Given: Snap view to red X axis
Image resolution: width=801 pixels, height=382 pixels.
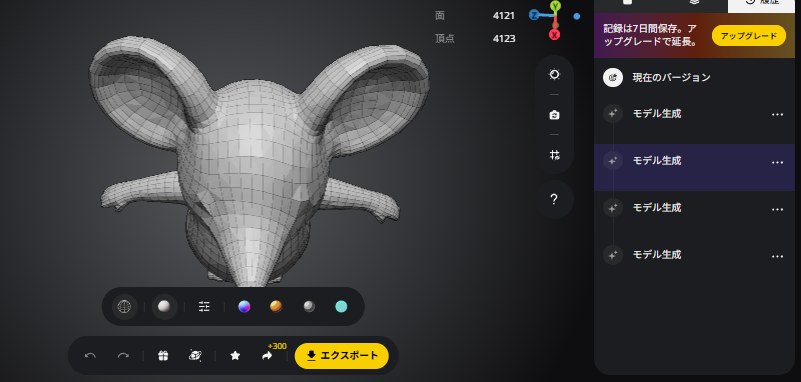Looking at the screenshot, I should (x=554, y=35).
